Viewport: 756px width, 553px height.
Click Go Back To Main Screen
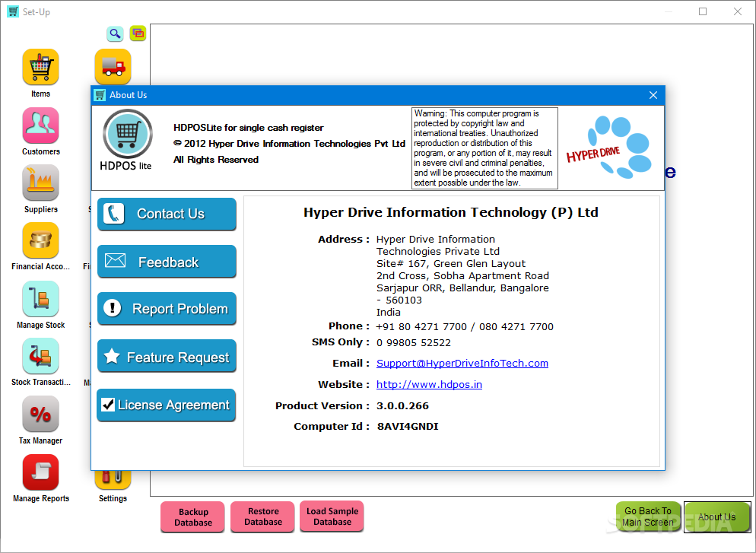[x=648, y=516]
